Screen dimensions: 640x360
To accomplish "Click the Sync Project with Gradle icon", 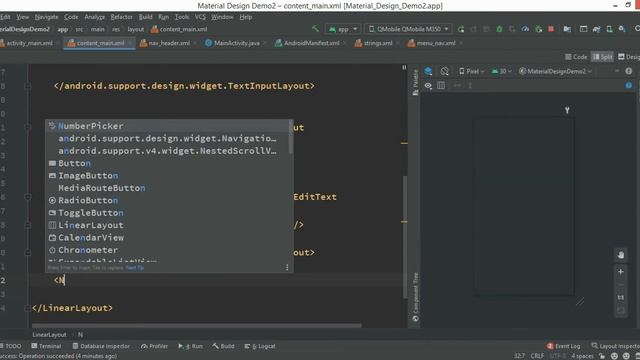I will tap(596, 29).
